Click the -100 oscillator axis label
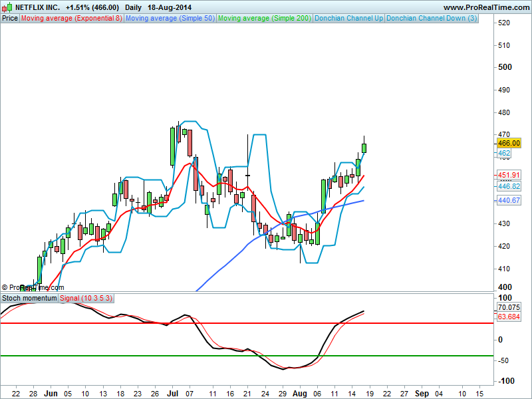The image size is (532, 399). (x=506, y=381)
